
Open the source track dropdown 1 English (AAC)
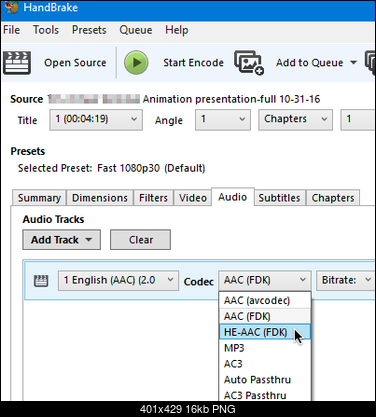(118, 280)
